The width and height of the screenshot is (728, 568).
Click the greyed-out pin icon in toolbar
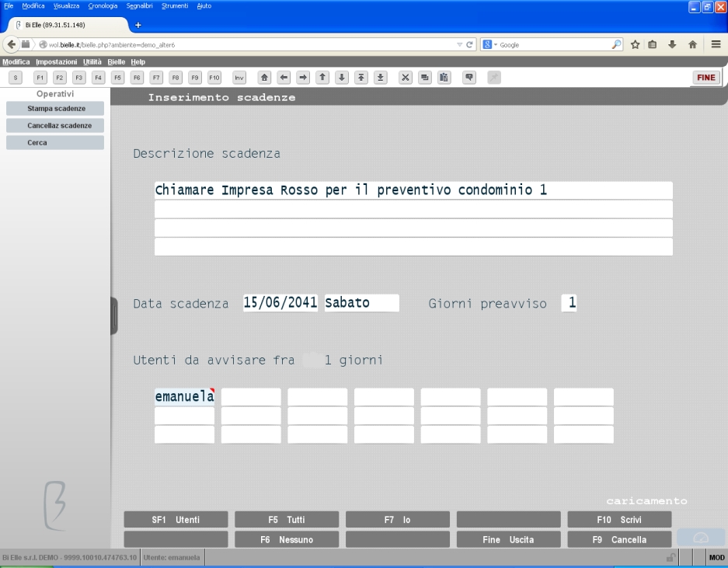click(x=494, y=78)
